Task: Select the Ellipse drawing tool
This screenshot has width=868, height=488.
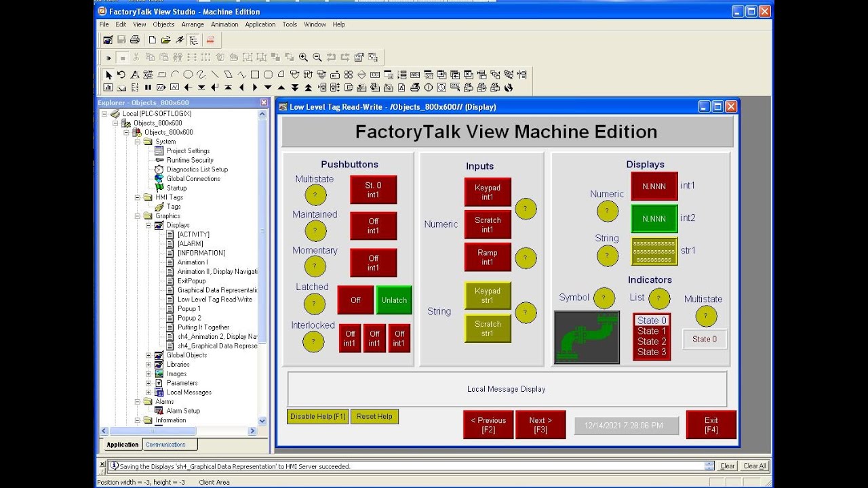Action: coord(188,75)
